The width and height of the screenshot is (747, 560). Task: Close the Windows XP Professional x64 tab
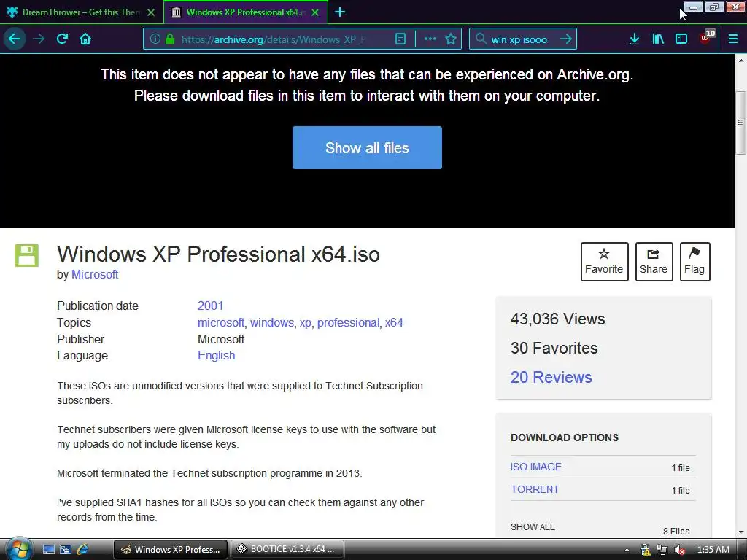(315, 12)
